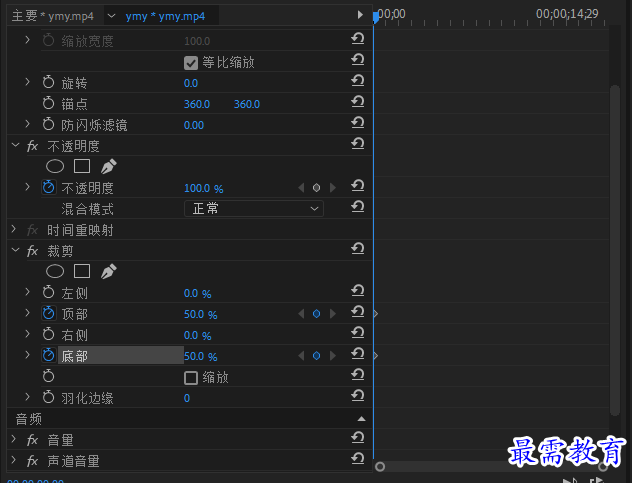The height and width of the screenshot is (483, 632).
Task: Toggle animation stopwatch for 锚点
Action: pyautogui.click(x=48, y=103)
